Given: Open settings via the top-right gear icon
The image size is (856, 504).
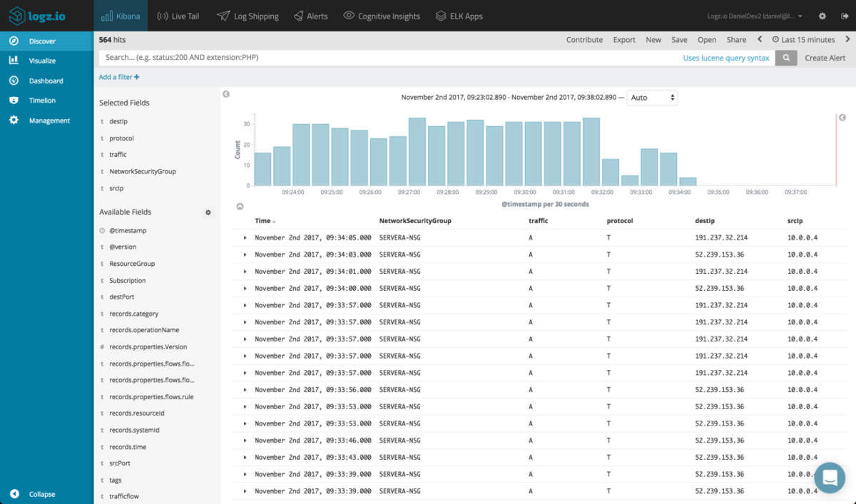Looking at the screenshot, I should 822,15.
